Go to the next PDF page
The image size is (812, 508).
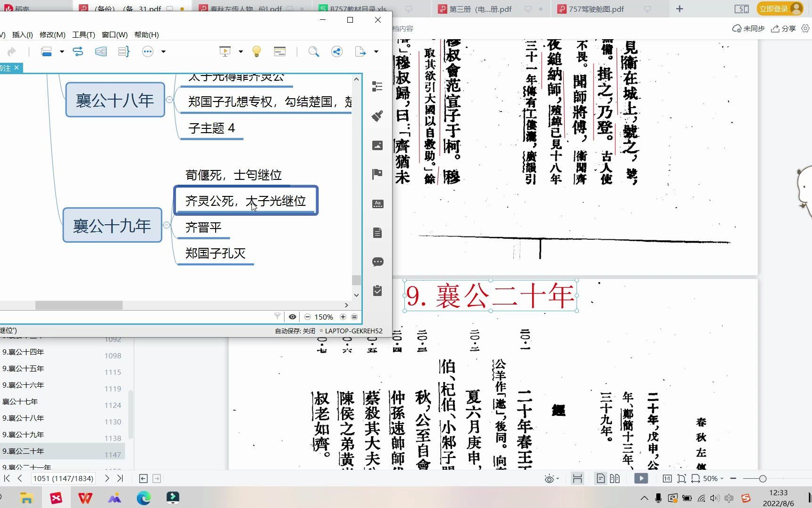pos(107,478)
